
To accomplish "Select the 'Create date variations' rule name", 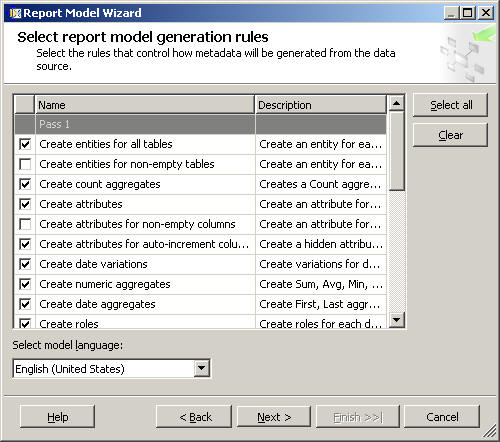I will click(93, 264).
